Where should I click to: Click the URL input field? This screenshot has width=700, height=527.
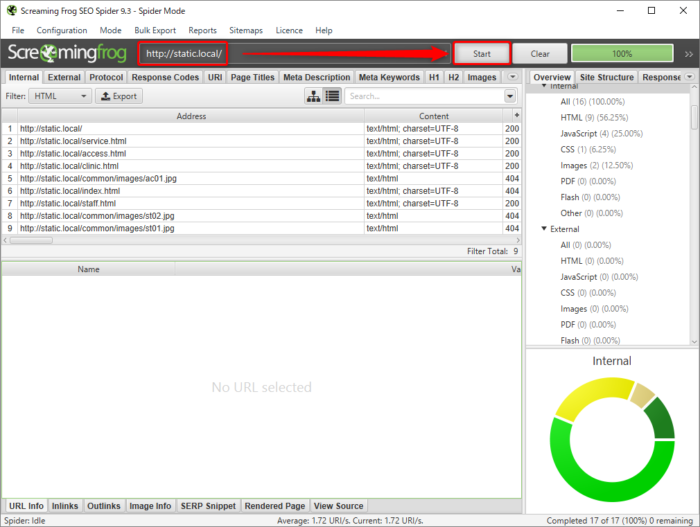[184, 53]
